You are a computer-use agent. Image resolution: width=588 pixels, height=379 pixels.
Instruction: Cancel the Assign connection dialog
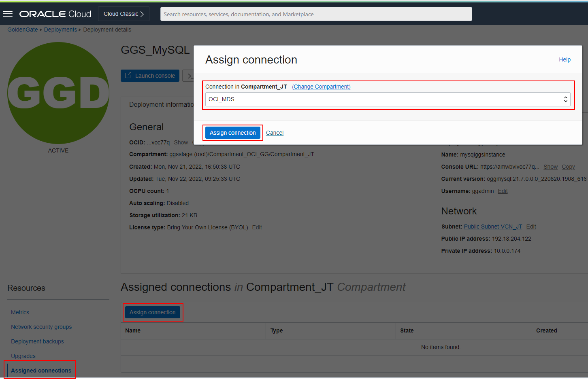[275, 132]
